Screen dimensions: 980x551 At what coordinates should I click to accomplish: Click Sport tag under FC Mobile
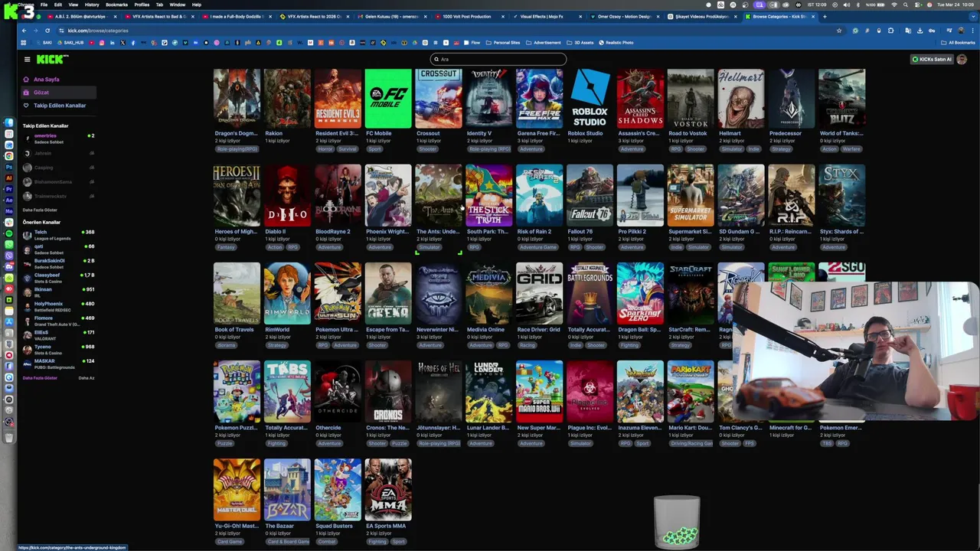(x=374, y=149)
